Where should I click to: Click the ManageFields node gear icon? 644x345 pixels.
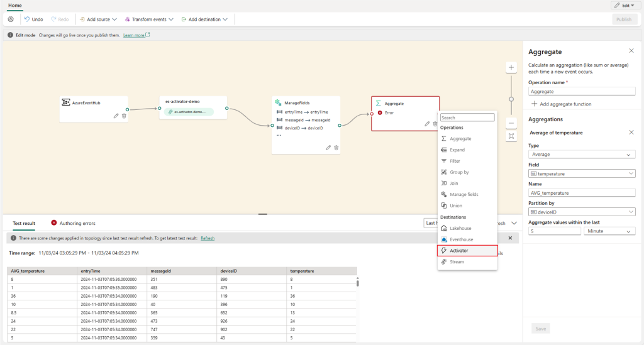(278, 102)
